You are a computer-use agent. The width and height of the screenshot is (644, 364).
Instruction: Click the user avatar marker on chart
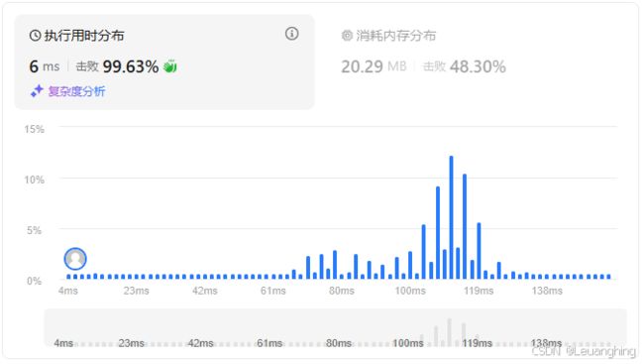point(75,259)
